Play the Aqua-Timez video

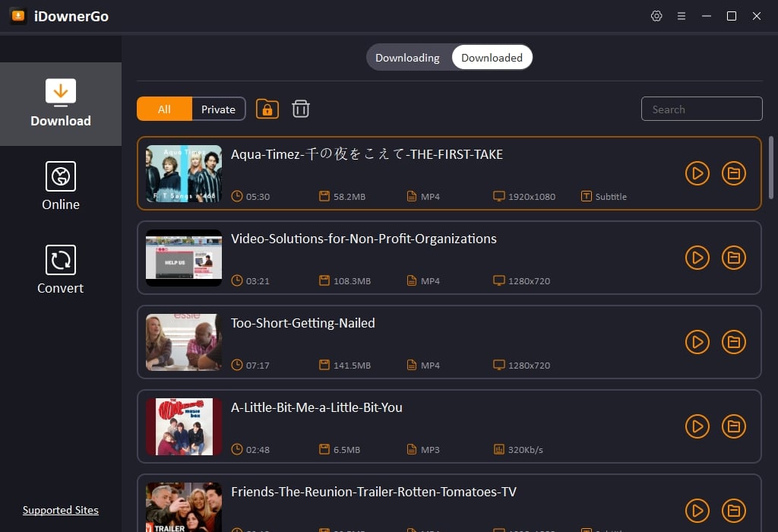(x=697, y=173)
